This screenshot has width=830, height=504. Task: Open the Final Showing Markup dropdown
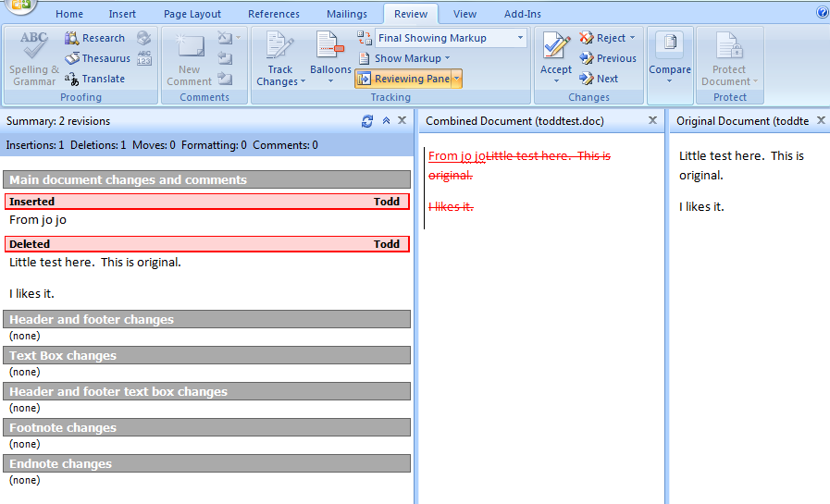[x=521, y=38]
